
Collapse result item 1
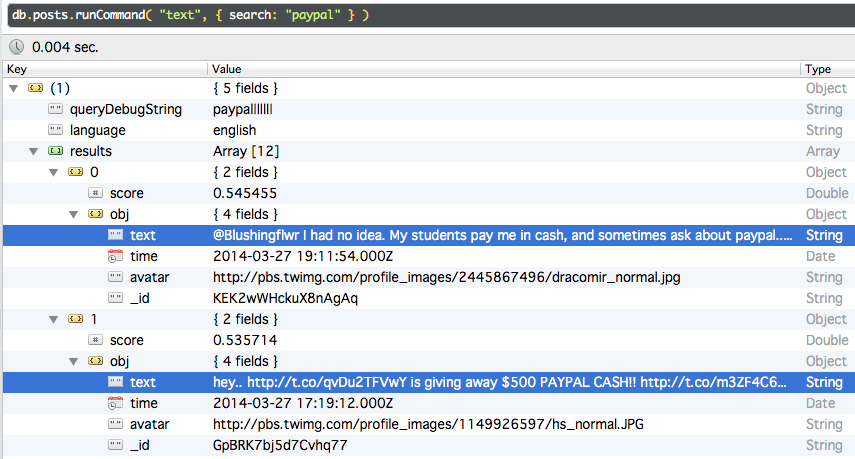pyautogui.click(x=53, y=319)
